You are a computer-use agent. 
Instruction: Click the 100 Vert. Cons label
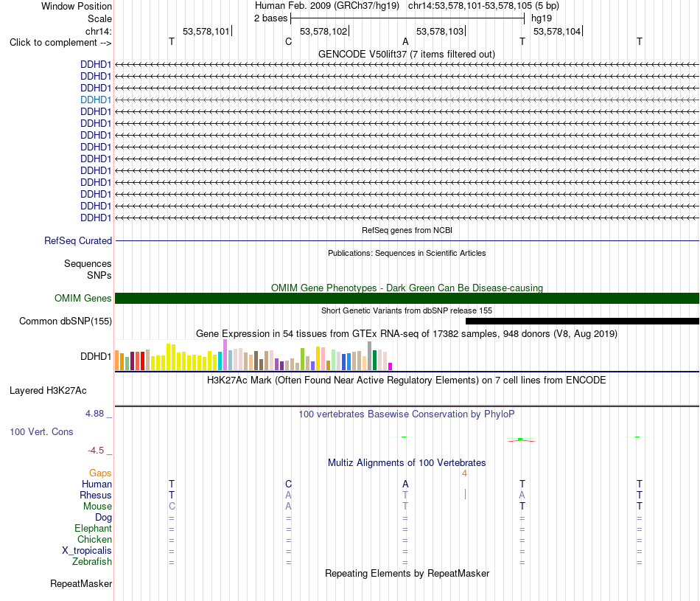(x=41, y=431)
